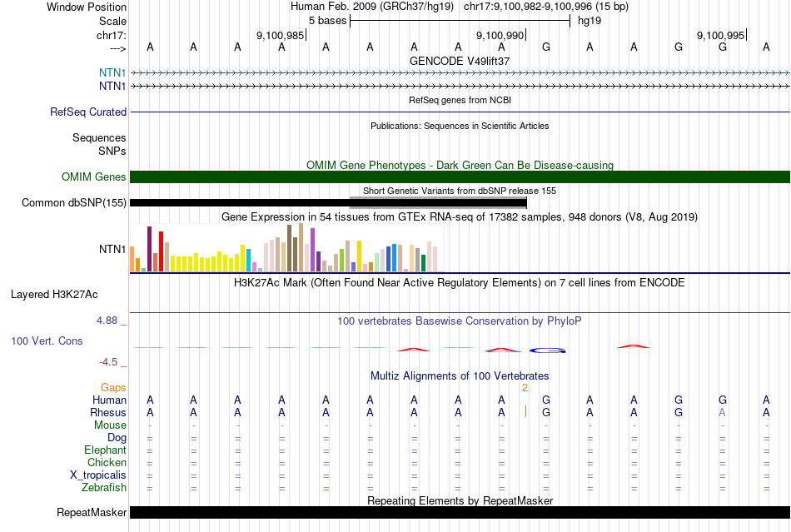Click the blue G PhyloP conservation glyph

(x=547, y=351)
